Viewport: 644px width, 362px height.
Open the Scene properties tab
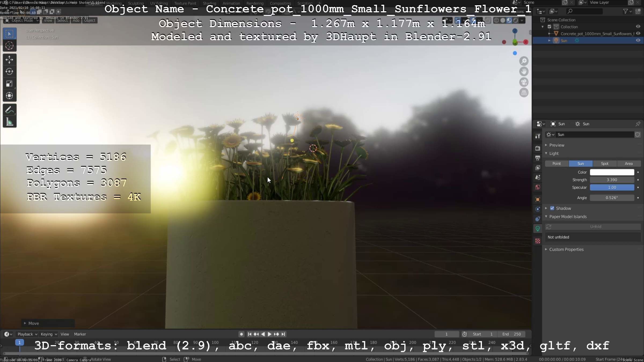537,177
